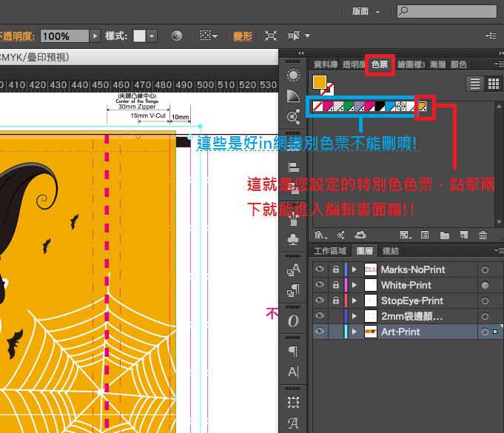
Task: Expand the Art-Print layer contents
Action: click(354, 332)
